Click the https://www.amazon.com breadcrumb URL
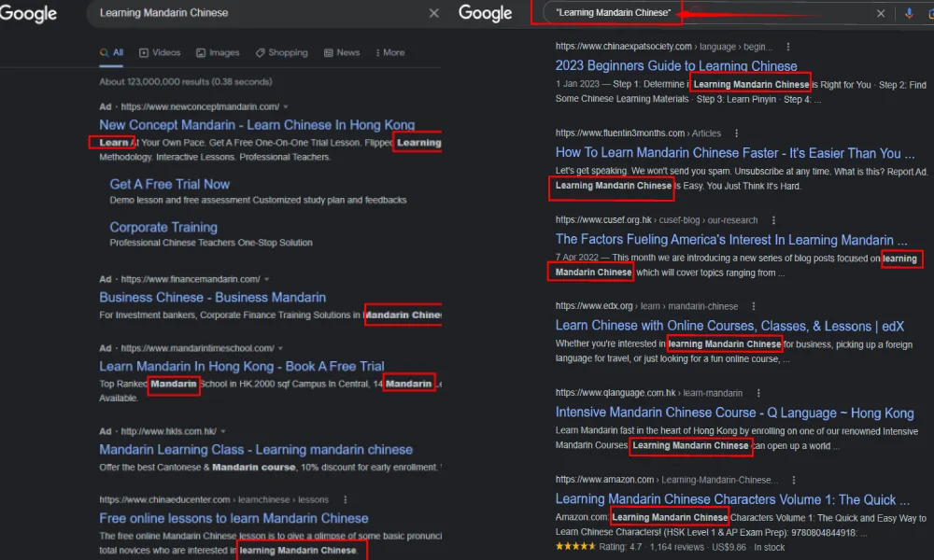This screenshot has height=560, width=934. click(x=604, y=480)
